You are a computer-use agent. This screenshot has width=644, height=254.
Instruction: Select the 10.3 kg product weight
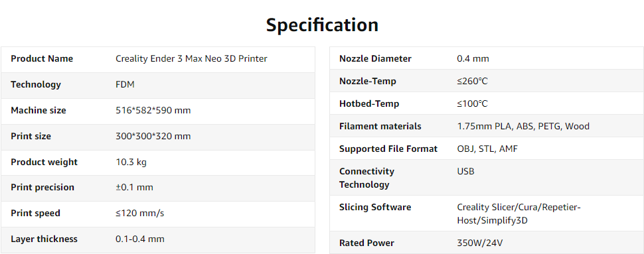click(x=131, y=162)
